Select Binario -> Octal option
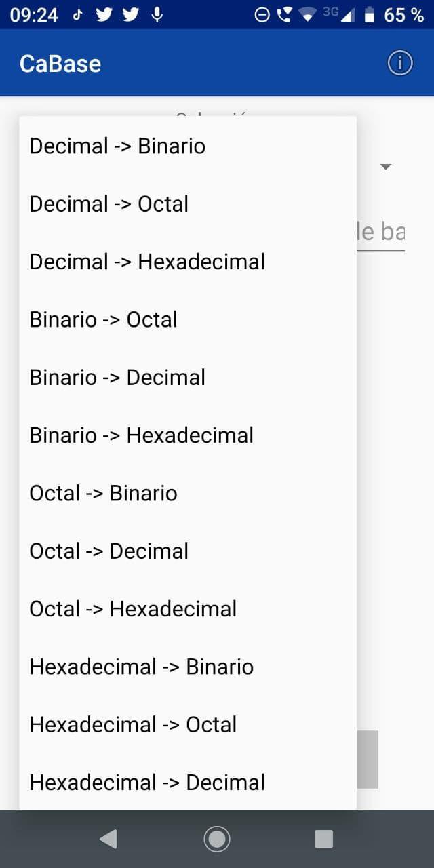Image resolution: width=434 pixels, height=868 pixels. coord(103,319)
